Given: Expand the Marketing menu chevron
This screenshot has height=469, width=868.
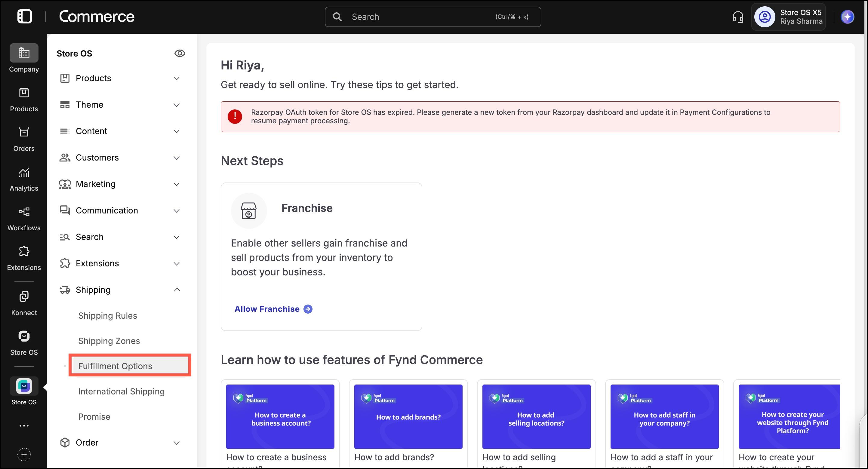Looking at the screenshot, I should coord(176,184).
